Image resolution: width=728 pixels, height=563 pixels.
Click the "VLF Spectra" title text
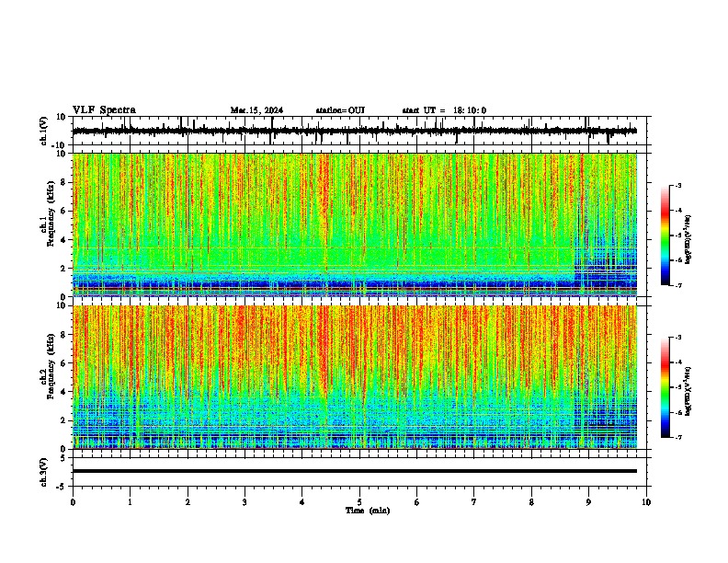pos(104,110)
